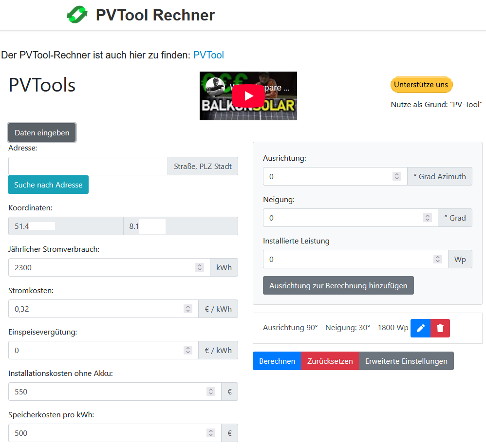This screenshot has height=448, width=486.
Task: Open the PVTool hyperlink
Action: [208, 55]
